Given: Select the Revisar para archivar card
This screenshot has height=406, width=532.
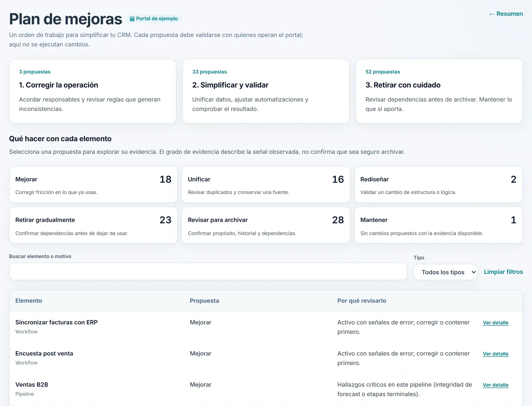Looking at the screenshot, I should coord(266,225).
